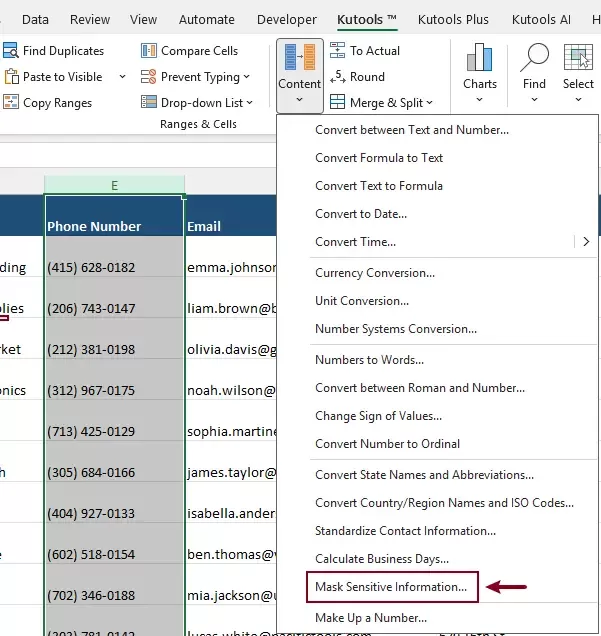Click the Round icon

point(337,77)
